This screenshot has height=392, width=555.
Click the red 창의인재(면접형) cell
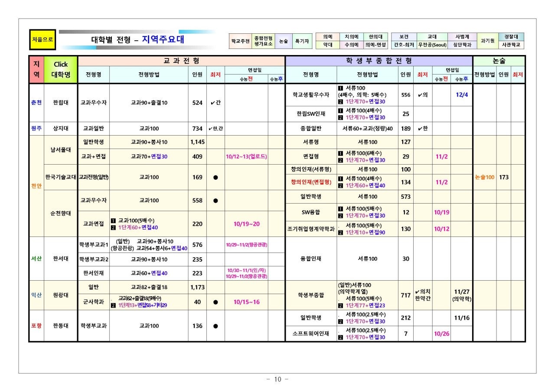pyautogui.click(x=311, y=182)
